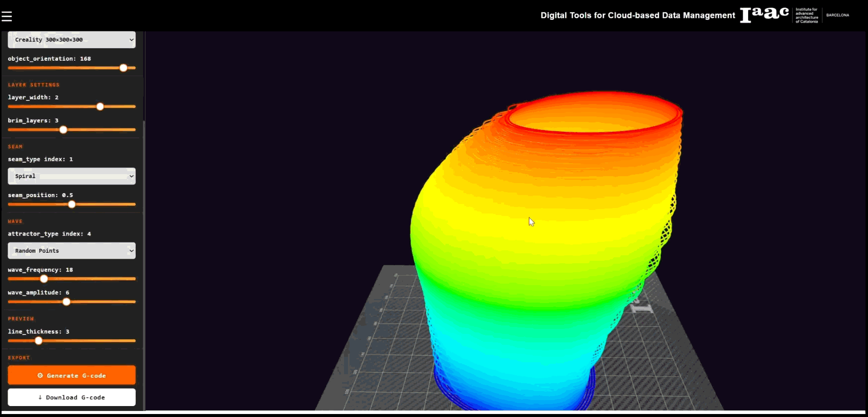Open the hamburger menu icon
Image resolution: width=868 pixels, height=417 pixels.
click(7, 16)
